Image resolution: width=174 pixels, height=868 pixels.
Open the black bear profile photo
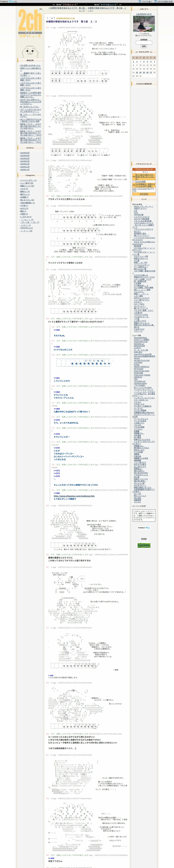(x=144, y=24)
